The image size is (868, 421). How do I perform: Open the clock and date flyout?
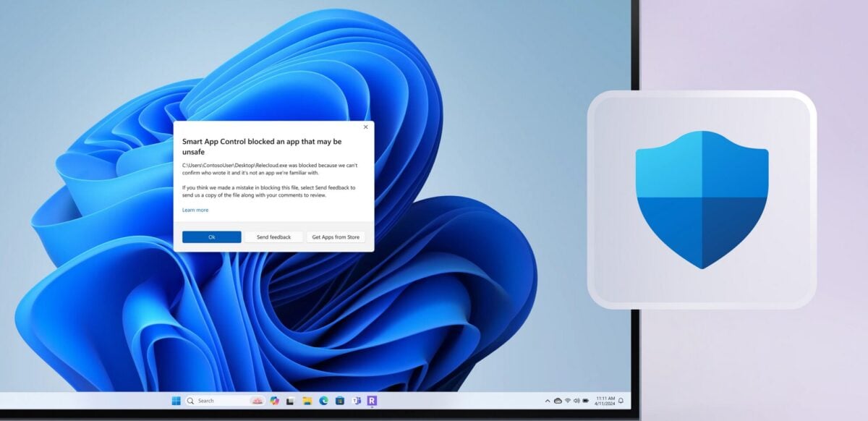[605, 401]
